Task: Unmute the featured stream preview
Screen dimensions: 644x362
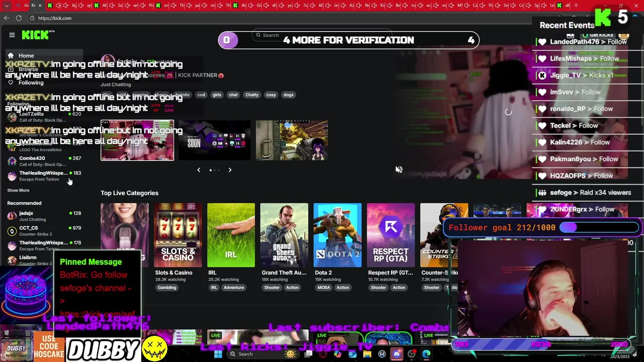Action: point(399,170)
